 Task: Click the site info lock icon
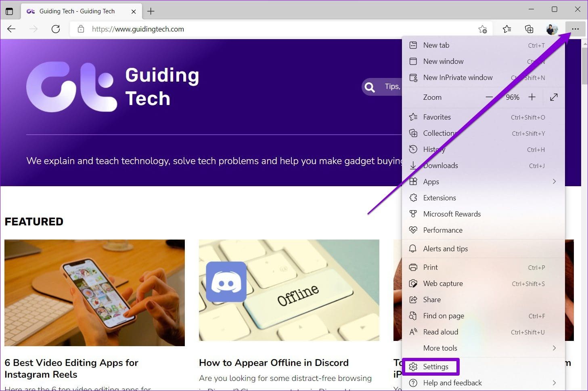(81, 29)
